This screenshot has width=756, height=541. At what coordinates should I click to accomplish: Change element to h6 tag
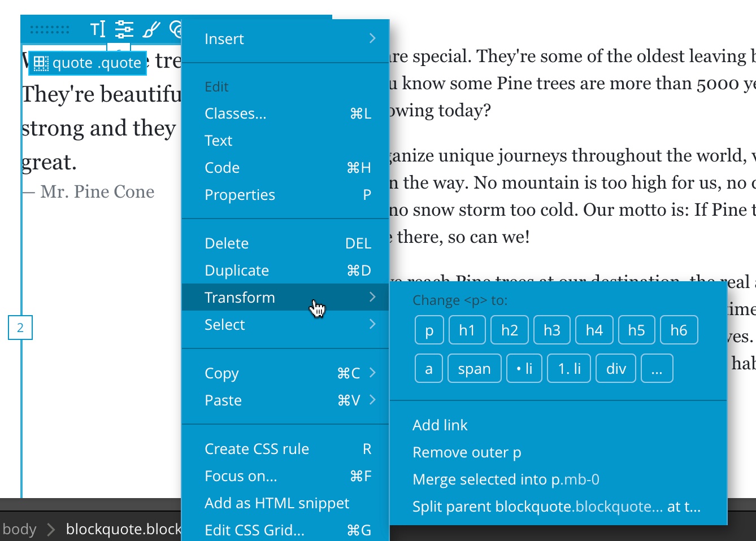[x=679, y=330]
